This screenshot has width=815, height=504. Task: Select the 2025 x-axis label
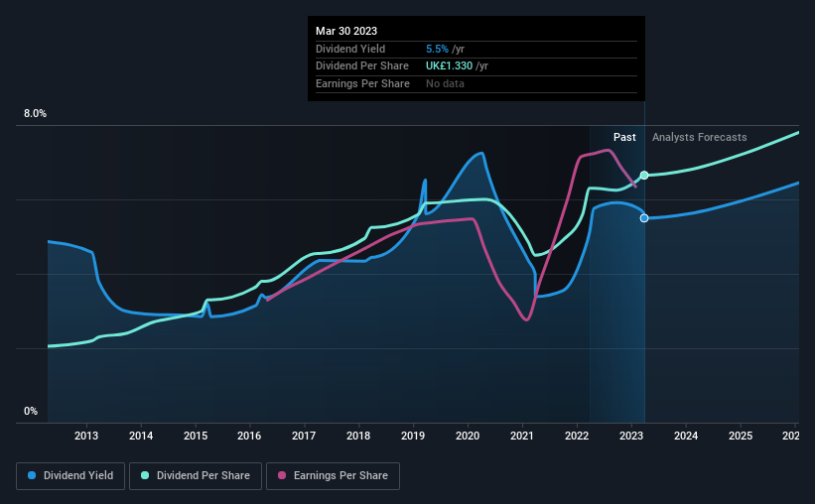[x=741, y=436]
